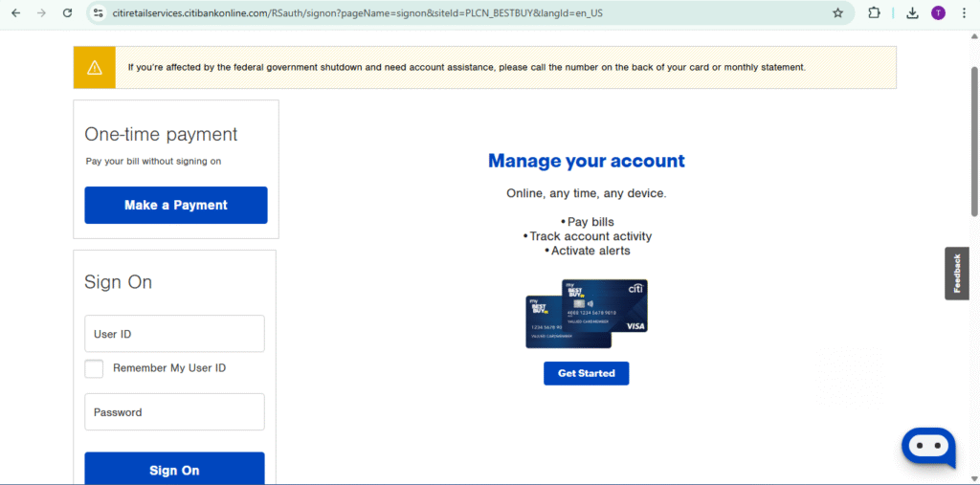Viewport: 980px width, 485px height.
Task: Click the Make a Payment button
Action: pyautogui.click(x=176, y=205)
